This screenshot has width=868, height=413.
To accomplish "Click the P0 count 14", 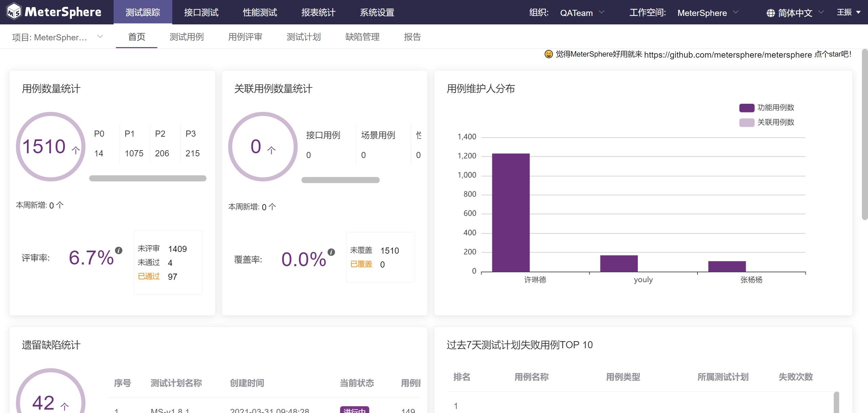I will (99, 154).
